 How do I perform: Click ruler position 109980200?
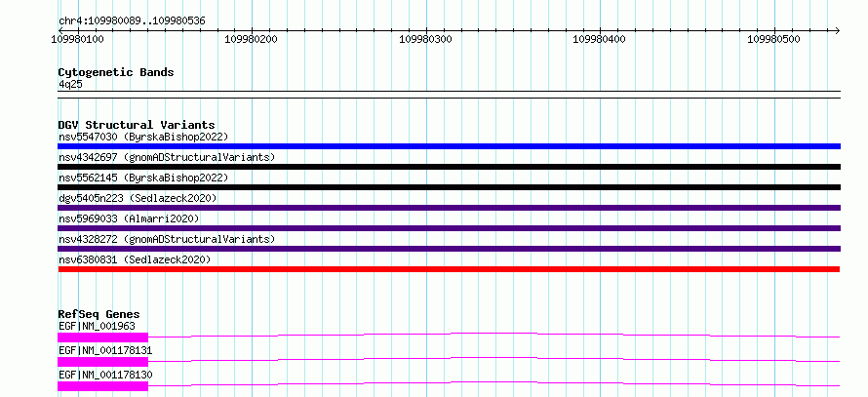pos(252,39)
